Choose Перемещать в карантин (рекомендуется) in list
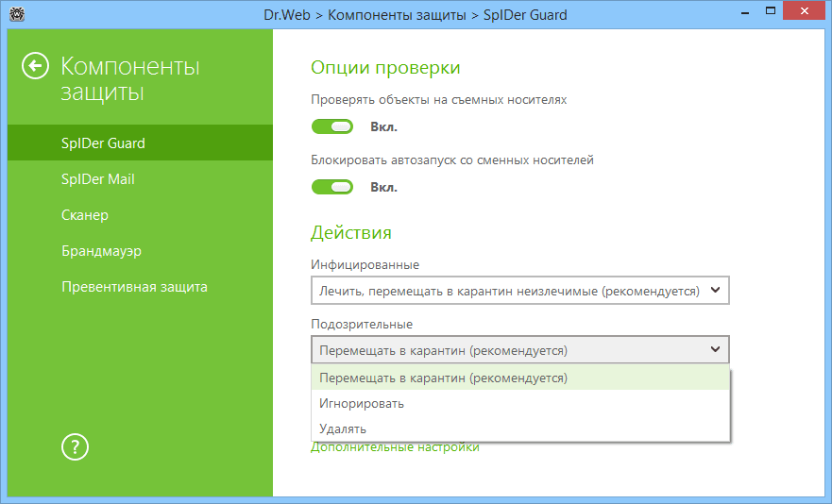Image resolution: width=832 pixels, height=504 pixels. [x=520, y=378]
